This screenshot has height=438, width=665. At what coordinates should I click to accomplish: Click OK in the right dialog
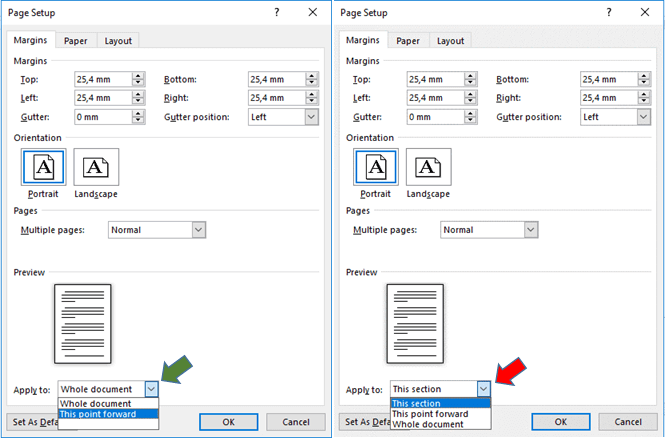[561, 422]
